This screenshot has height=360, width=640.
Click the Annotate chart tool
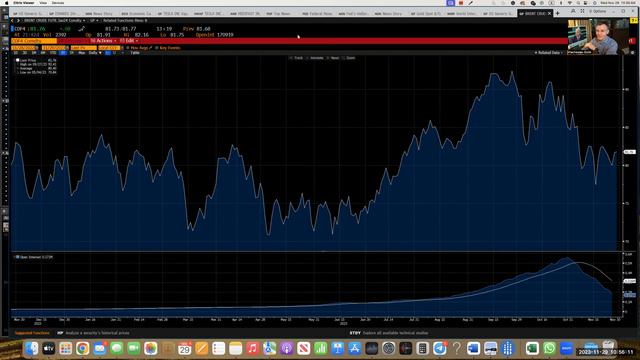coord(315,58)
